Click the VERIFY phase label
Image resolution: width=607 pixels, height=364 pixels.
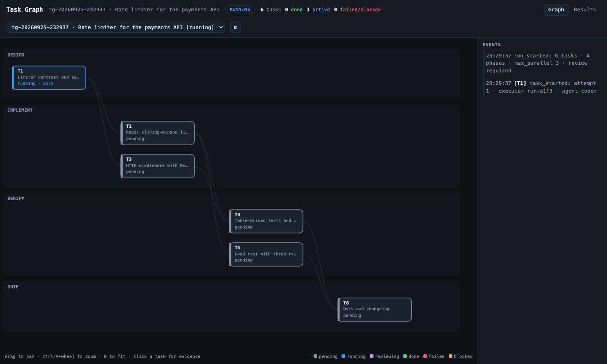tap(16, 199)
